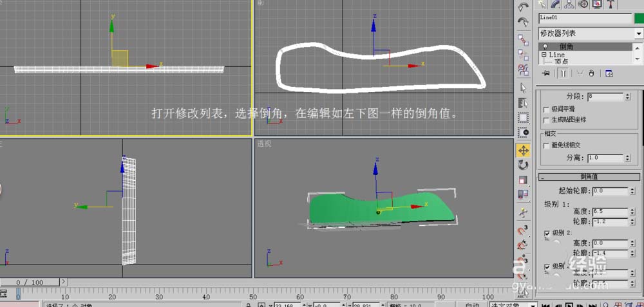The image size is (644, 307).
Task: Open the Motion panel tab icon
Action: 583,4
